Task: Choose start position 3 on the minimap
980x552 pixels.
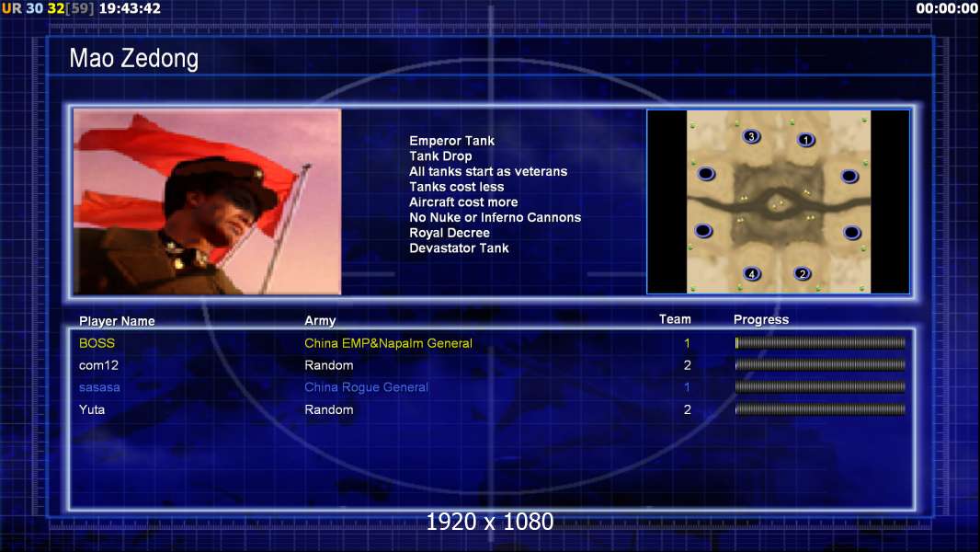Action: (x=751, y=136)
